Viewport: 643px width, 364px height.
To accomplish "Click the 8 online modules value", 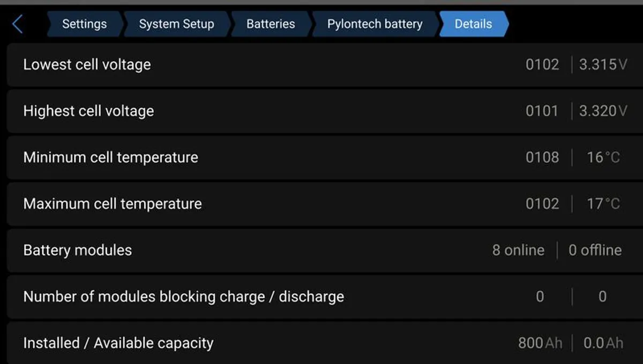I will tap(518, 250).
